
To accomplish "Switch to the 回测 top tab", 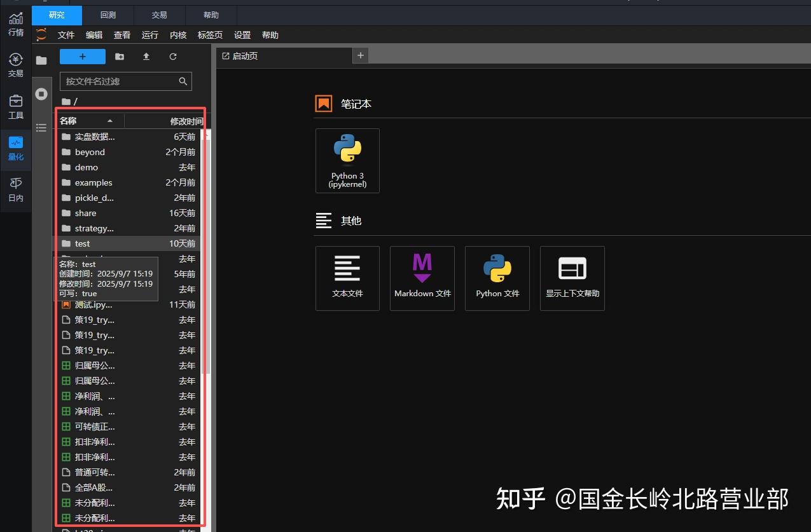I will 108,15.
